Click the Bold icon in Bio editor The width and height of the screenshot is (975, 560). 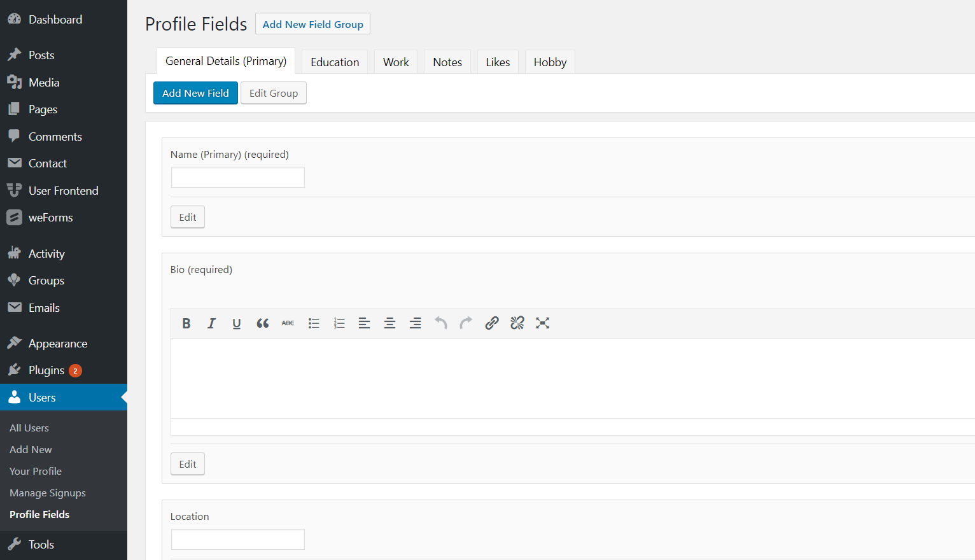click(186, 323)
